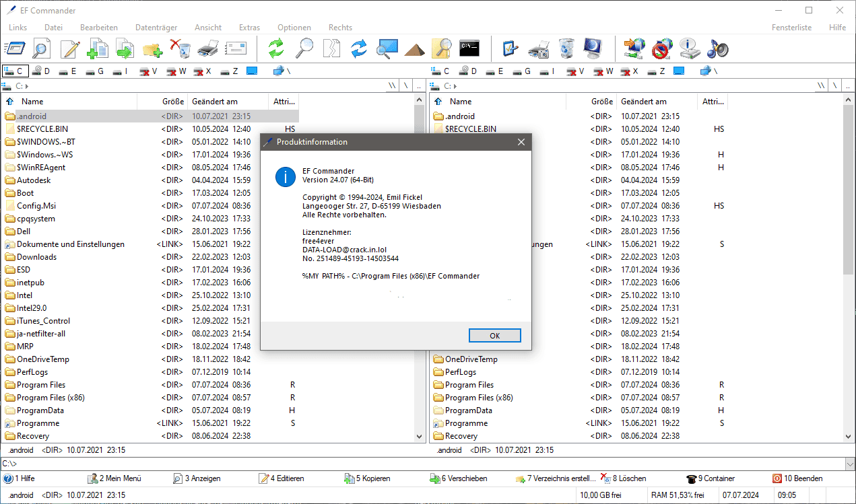Click the checkbox-with-pen options icon
The height and width of the screenshot is (504, 856).
(511, 48)
